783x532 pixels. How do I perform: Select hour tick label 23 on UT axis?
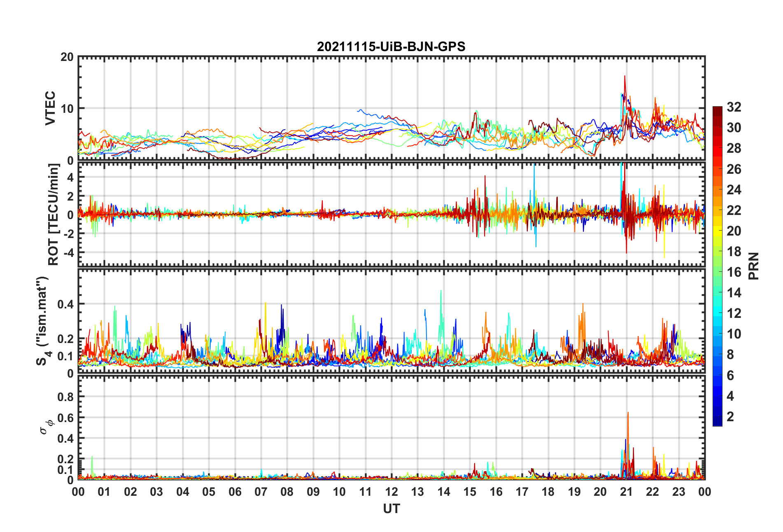[x=678, y=492]
